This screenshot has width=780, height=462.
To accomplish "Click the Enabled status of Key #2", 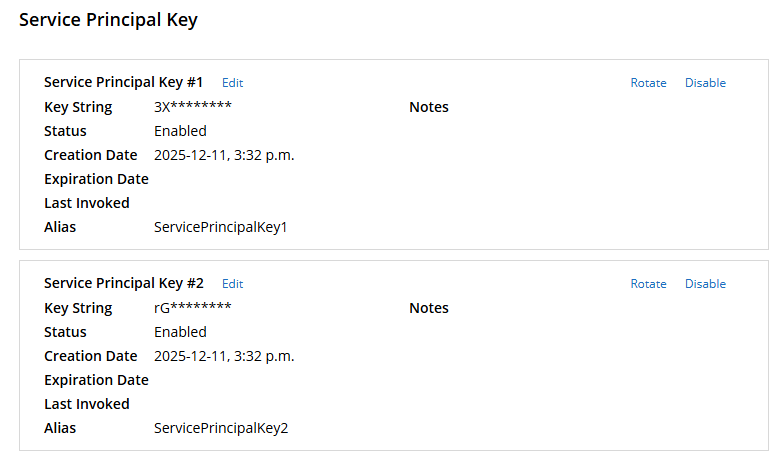I will 180,332.
